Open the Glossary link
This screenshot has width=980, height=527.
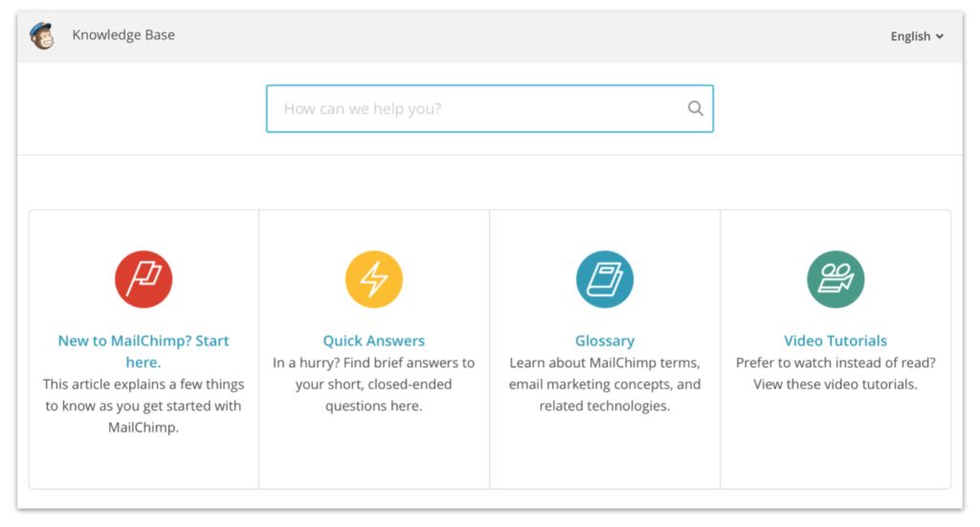[605, 340]
